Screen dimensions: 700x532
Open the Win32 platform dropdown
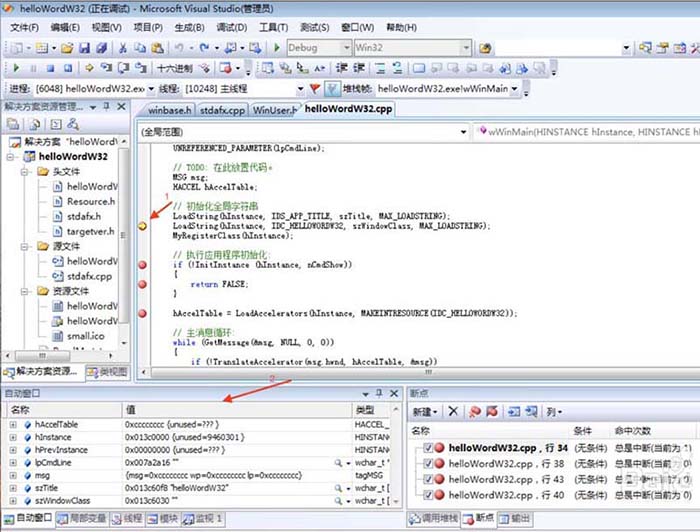[466, 48]
